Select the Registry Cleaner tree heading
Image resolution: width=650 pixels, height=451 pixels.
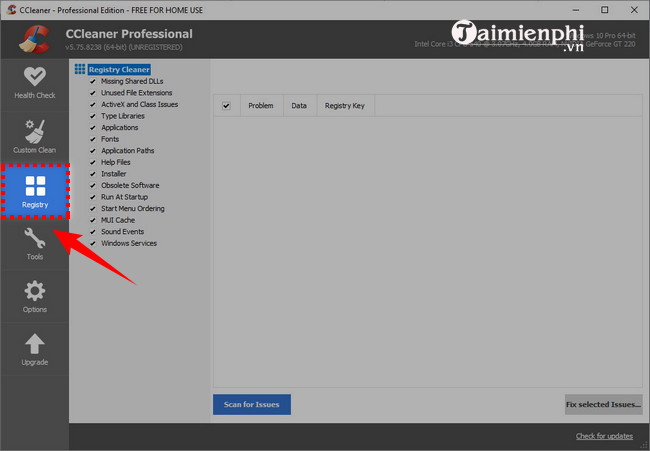click(x=119, y=70)
